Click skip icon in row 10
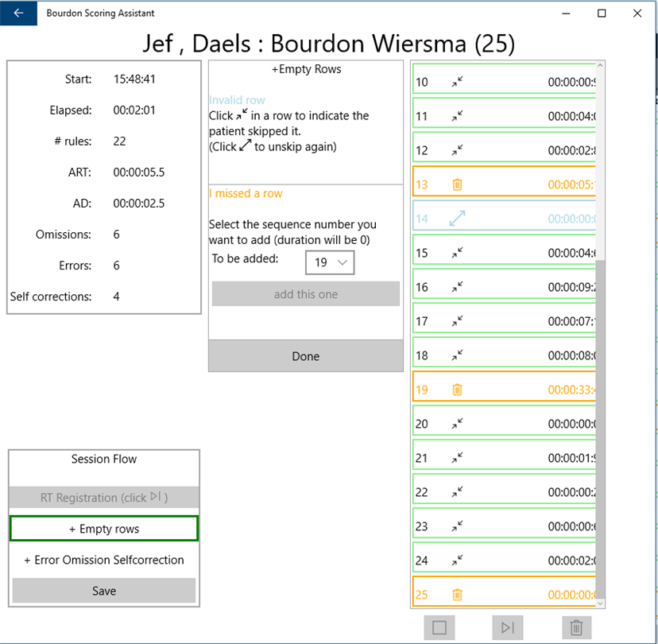 pos(458,81)
